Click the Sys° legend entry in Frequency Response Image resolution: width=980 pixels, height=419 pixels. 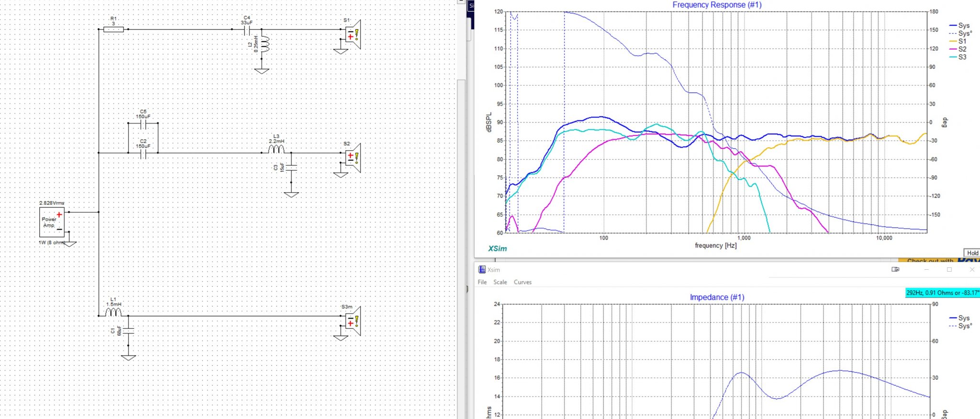pos(960,33)
